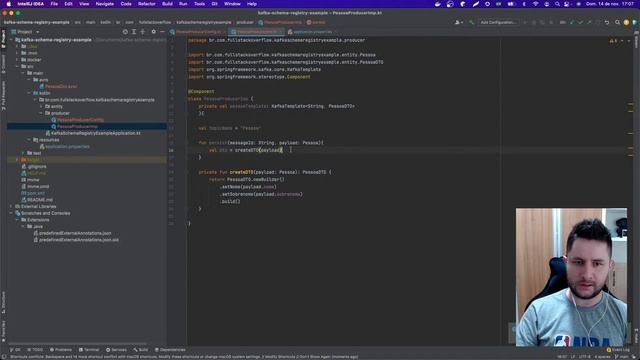Image resolution: width=640 pixels, height=360 pixels.
Task: Open the TODO tool window button
Action: tap(35, 350)
